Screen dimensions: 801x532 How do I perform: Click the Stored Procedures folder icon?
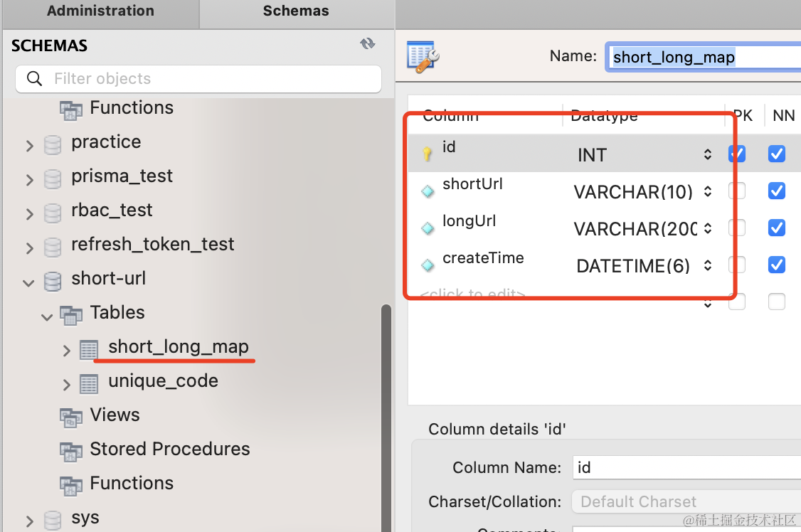click(71, 451)
